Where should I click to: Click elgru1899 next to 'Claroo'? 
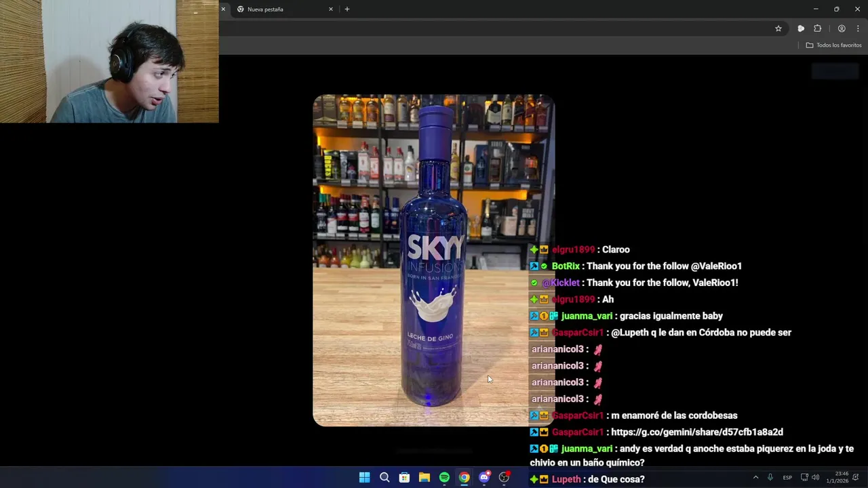click(x=573, y=249)
